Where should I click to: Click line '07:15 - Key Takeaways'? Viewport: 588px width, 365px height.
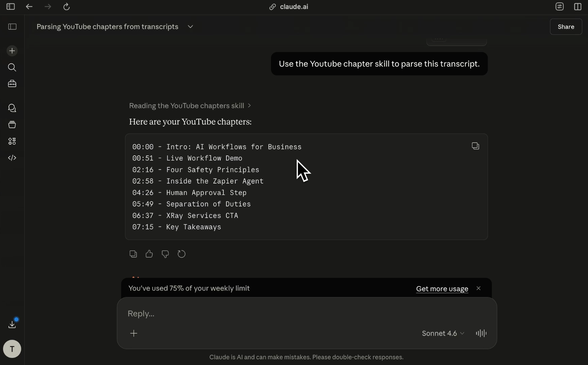coord(177,227)
